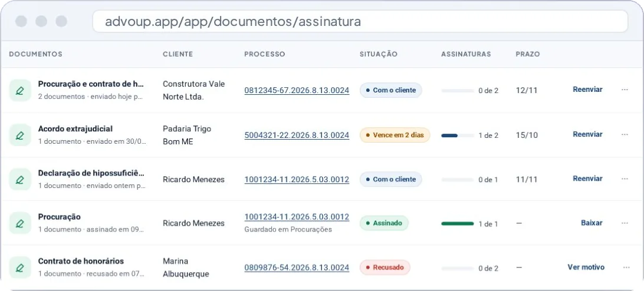Viewport: 644px width, 291px height.
Task: Click signature icon beside Procuração assinado row
Action: pos(19,223)
